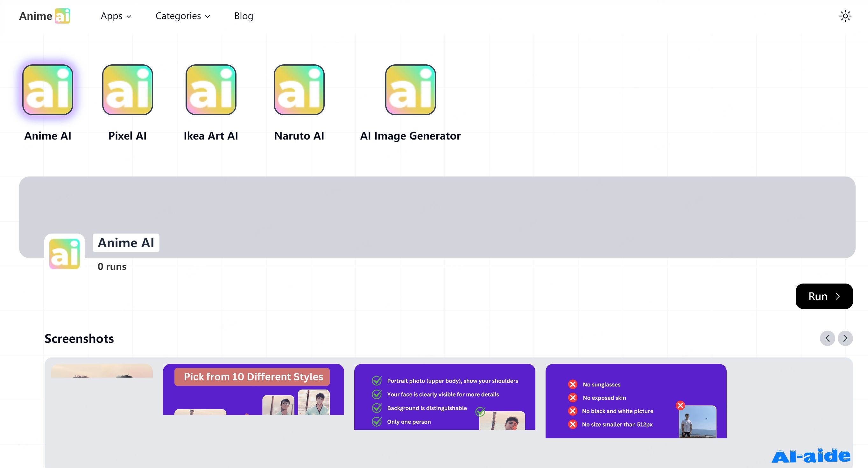Select the Ikea Art AI app icon
868x468 pixels.
pyautogui.click(x=211, y=90)
